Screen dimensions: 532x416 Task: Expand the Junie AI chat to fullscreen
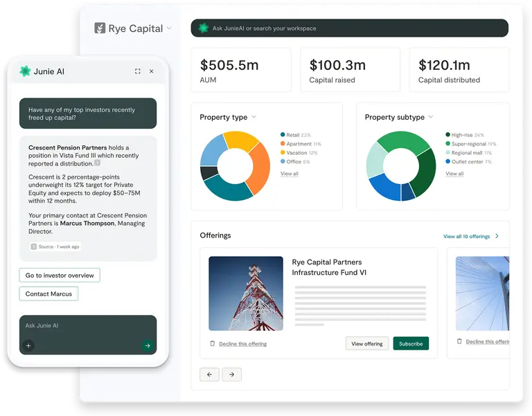pos(137,71)
